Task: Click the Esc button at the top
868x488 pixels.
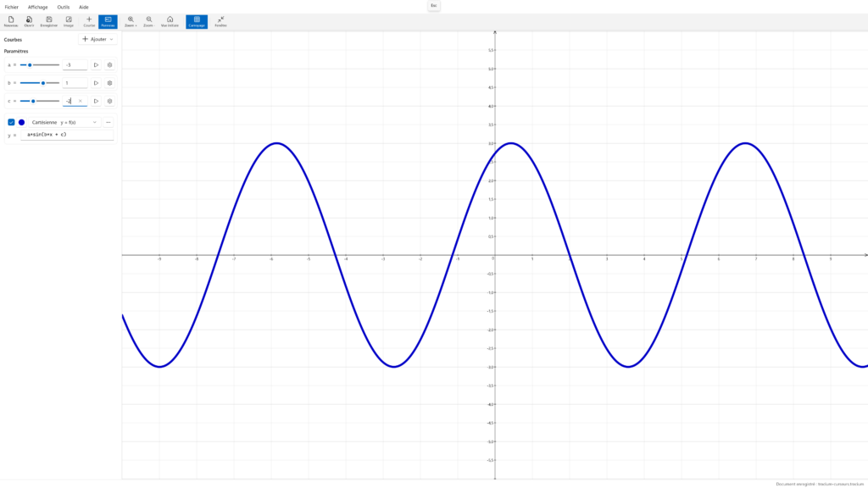Action: click(434, 6)
